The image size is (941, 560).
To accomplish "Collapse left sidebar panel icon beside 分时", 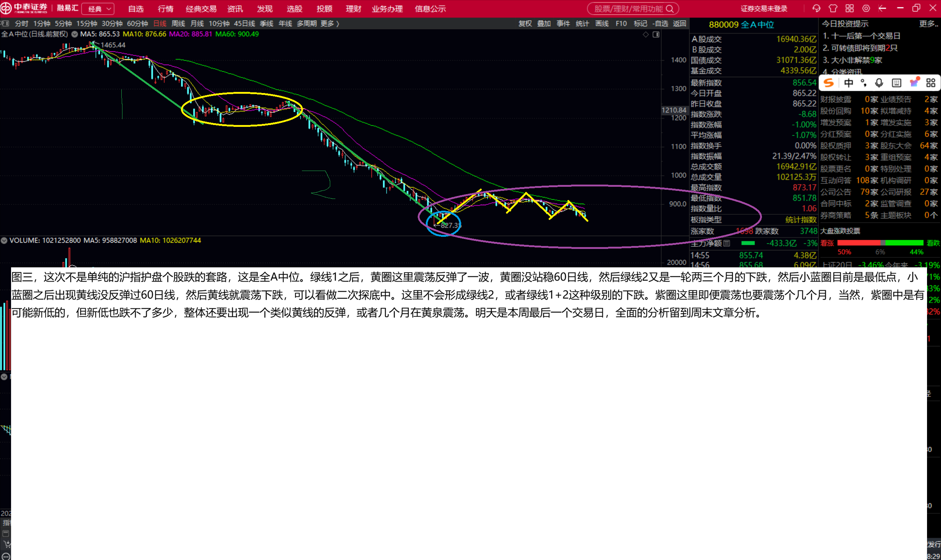I will pos(4,24).
